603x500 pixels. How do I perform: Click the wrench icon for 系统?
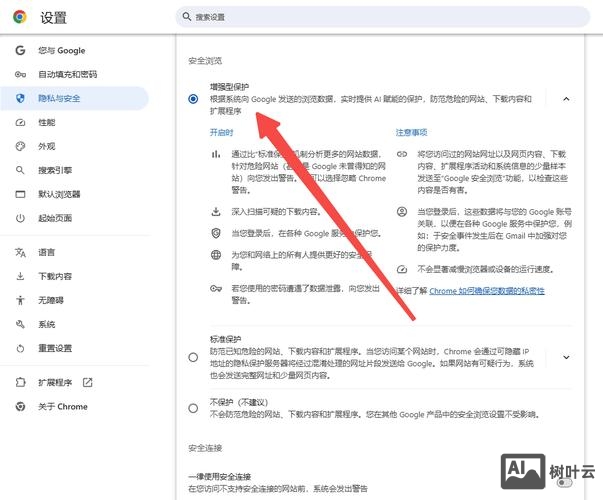(20, 324)
